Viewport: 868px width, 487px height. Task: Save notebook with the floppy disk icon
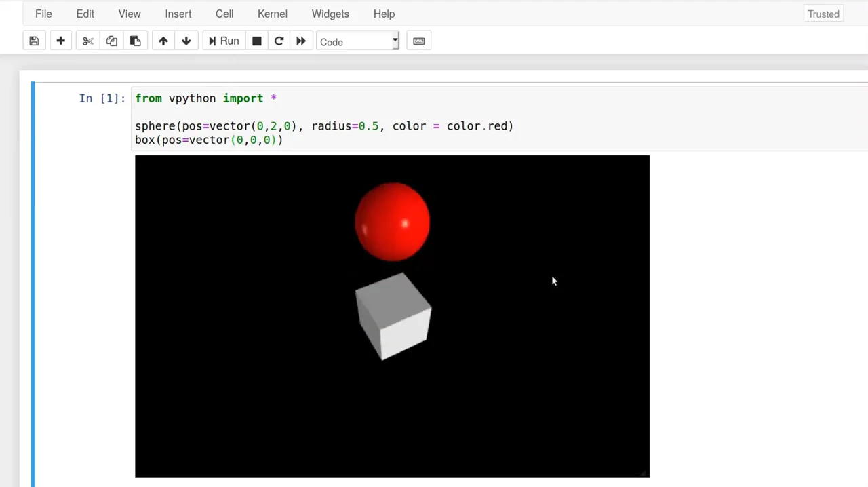pyautogui.click(x=34, y=41)
